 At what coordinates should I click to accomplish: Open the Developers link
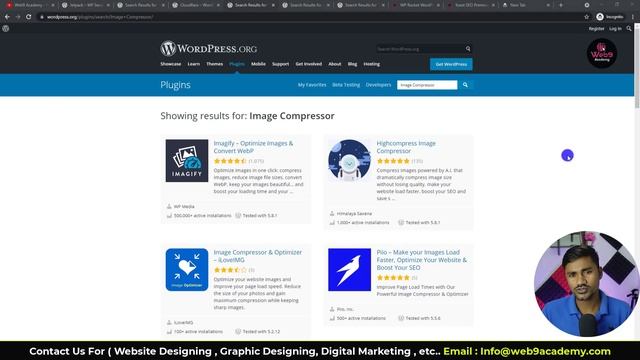pos(378,85)
